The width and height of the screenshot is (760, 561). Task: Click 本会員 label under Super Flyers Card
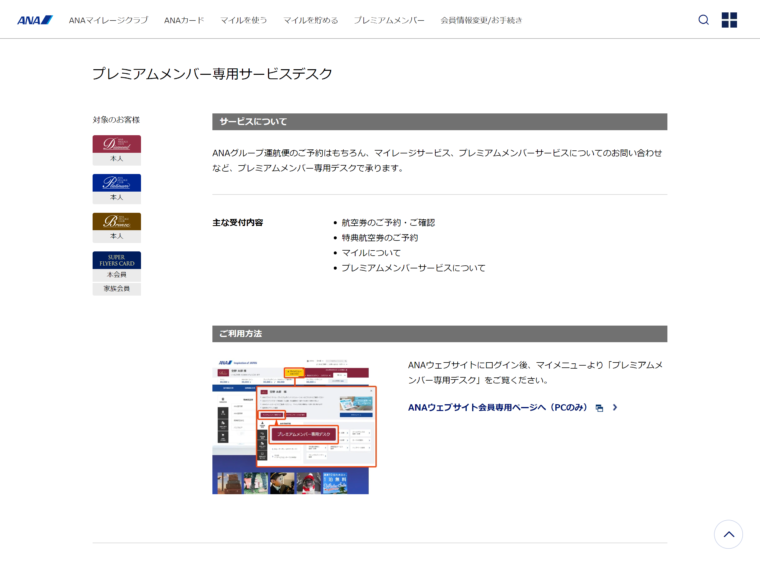pyautogui.click(x=117, y=275)
